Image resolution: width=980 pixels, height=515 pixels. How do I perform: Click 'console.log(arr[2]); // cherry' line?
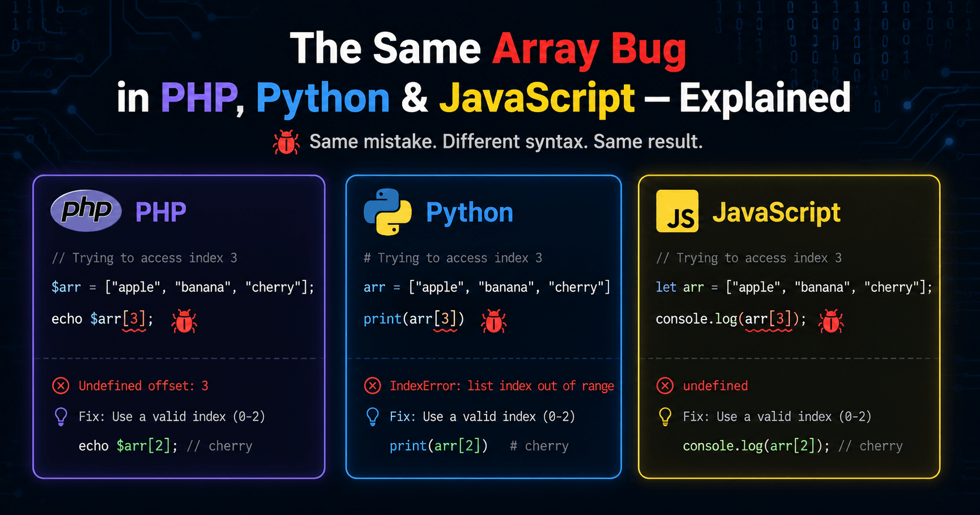[793, 446]
